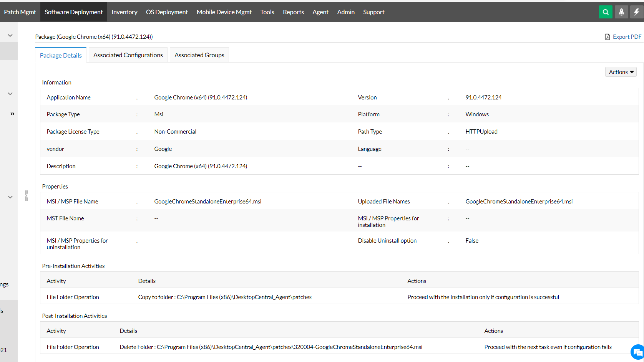Click the lightning bolt icon
This screenshot has width=644, height=362.
tap(637, 12)
